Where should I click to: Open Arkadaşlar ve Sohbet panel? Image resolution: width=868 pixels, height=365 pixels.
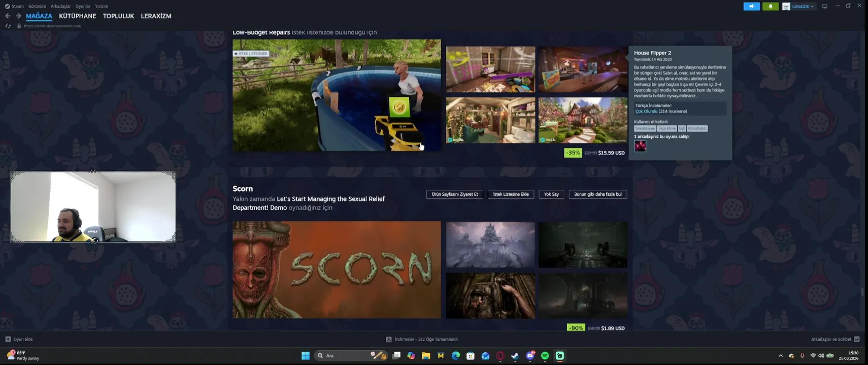pos(835,339)
